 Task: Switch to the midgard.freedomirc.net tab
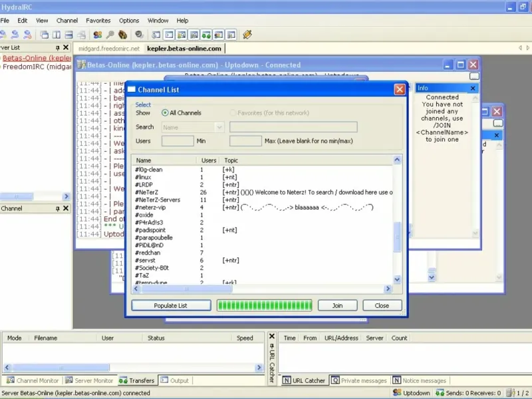(x=109, y=49)
